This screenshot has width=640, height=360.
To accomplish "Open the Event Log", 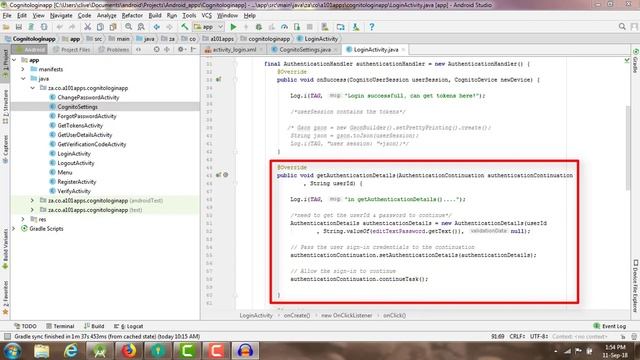I will pos(610,326).
